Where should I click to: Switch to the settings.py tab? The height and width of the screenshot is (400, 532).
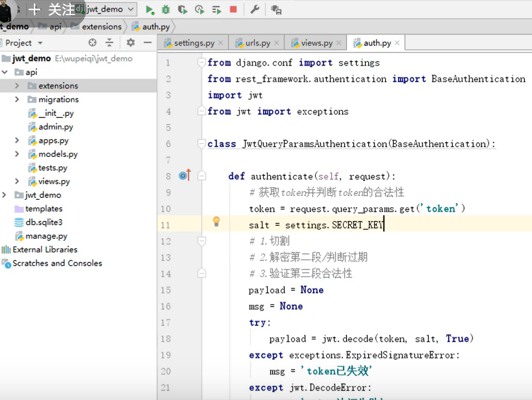pos(193,43)
